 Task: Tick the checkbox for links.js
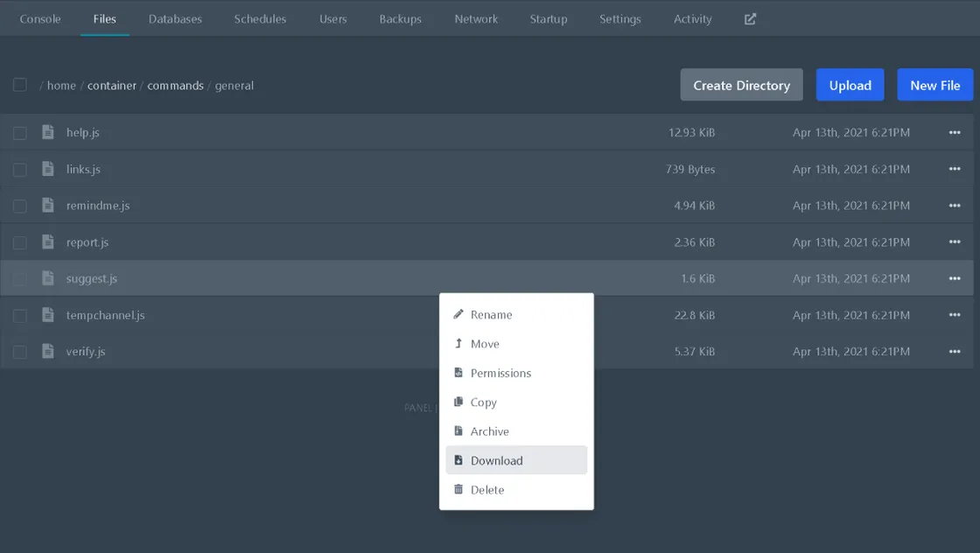coord(20,170)
